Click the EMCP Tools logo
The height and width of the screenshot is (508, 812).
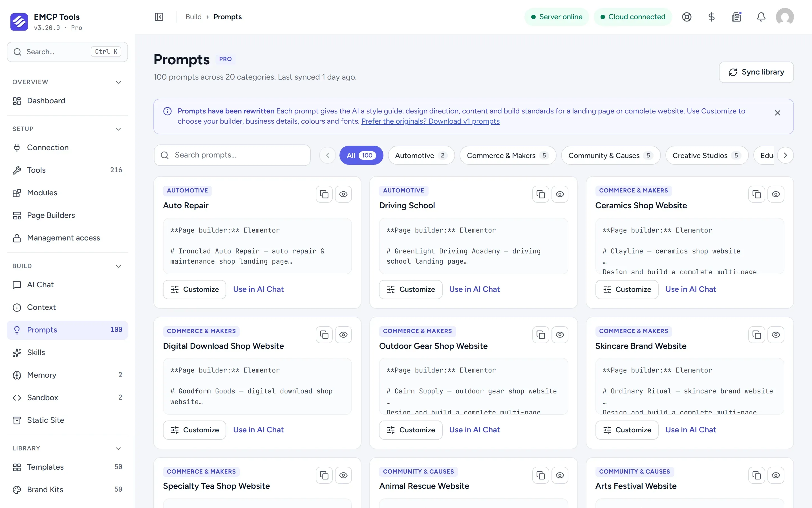pos(19,22)
